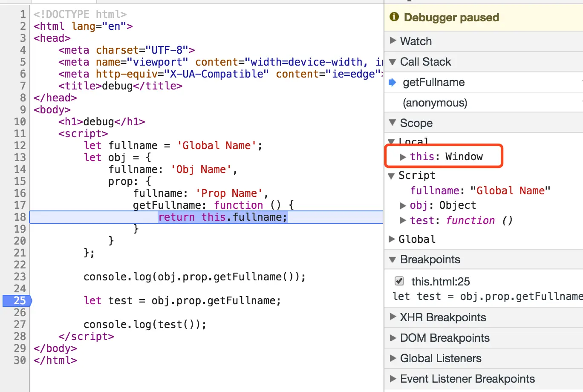Click line number 27 in the gutter
Screen dimensions: 583x392
(x=20, y=324)
